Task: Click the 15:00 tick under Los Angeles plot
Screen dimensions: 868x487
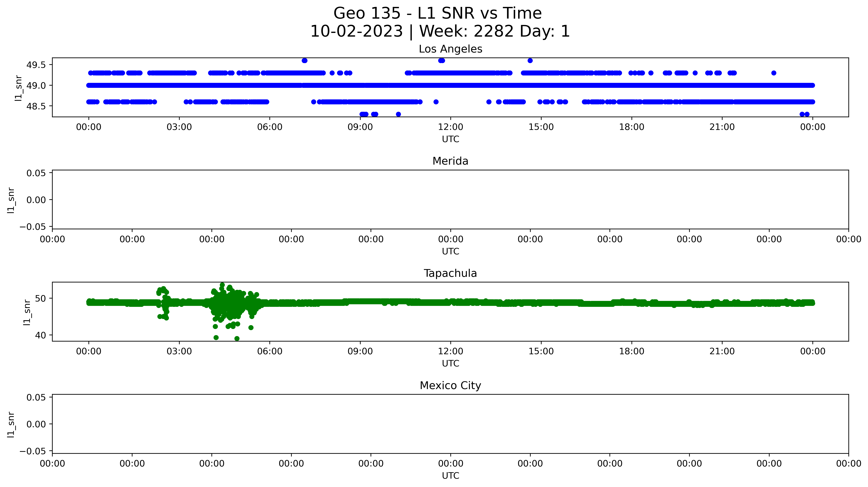Action: pyautogui.click(x=541, y=127)
